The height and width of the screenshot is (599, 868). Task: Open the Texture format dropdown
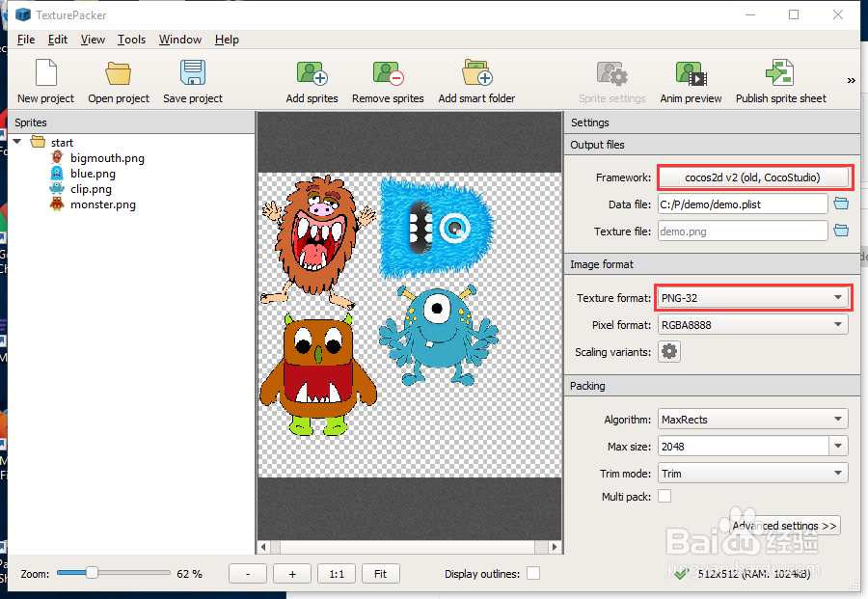[x=753, y=298]
